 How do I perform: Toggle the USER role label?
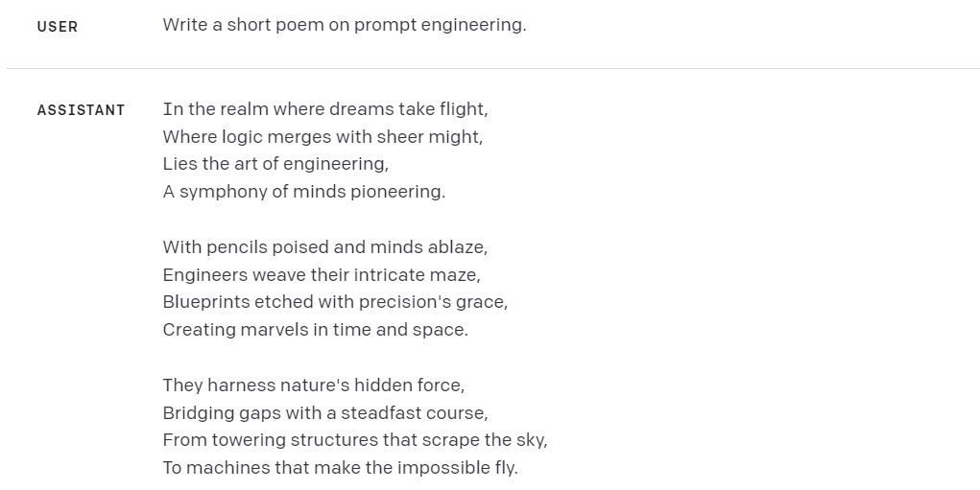pyautogui.click(x=58, y=27)
